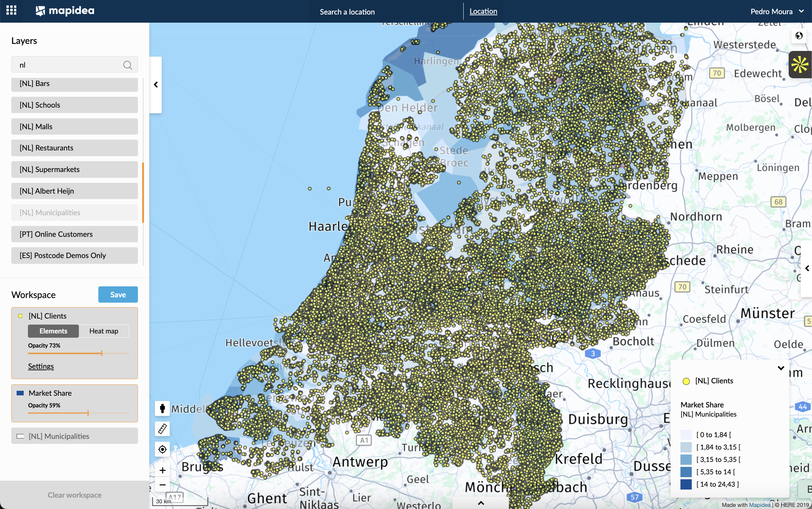The width and height of the screenshot is (812, 509).
Task: Click the yellow starburst widget icon
Action: [800, 65]
